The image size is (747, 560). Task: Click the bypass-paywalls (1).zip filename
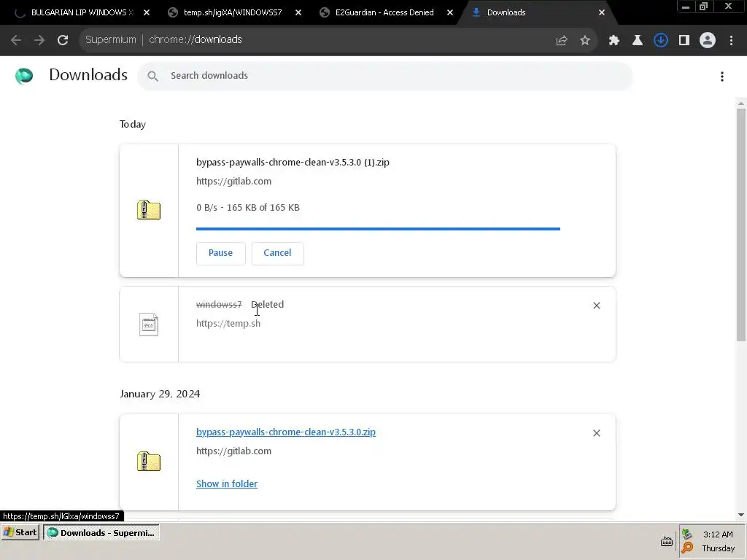[x=293, y=163]
